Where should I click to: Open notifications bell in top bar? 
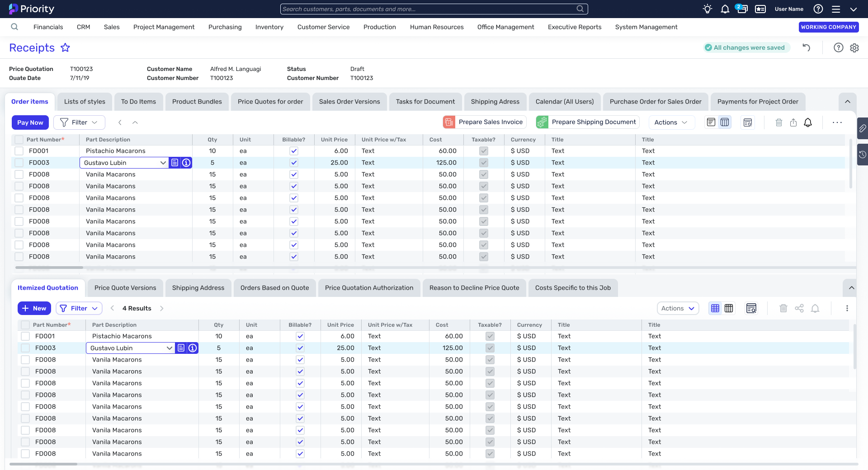pos(725,9)
